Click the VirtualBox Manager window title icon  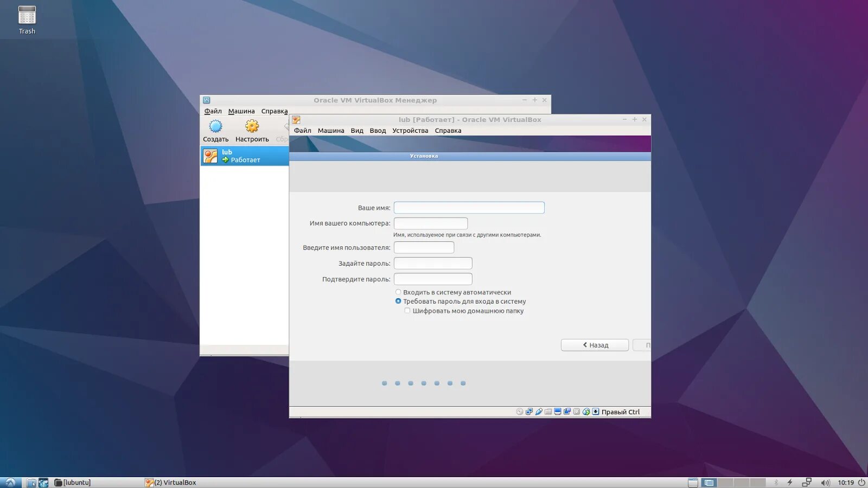click(207, 100)
